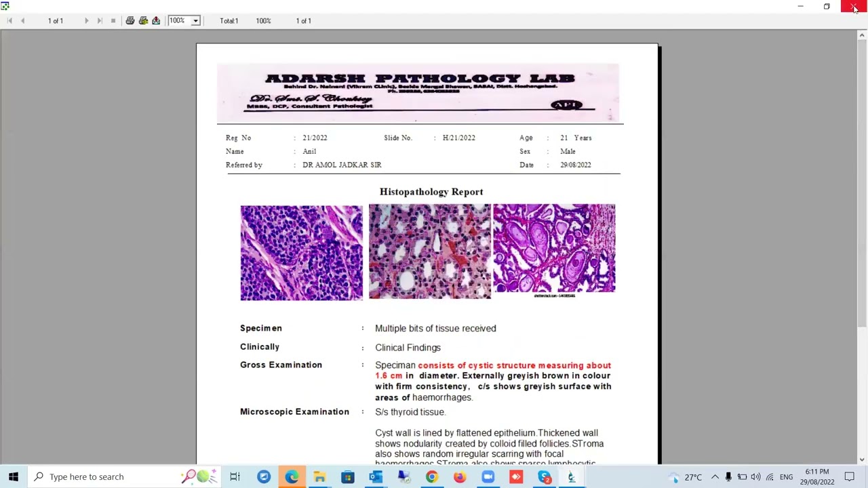
Task: Show hidden system tray icons
Action: [715, 477]
